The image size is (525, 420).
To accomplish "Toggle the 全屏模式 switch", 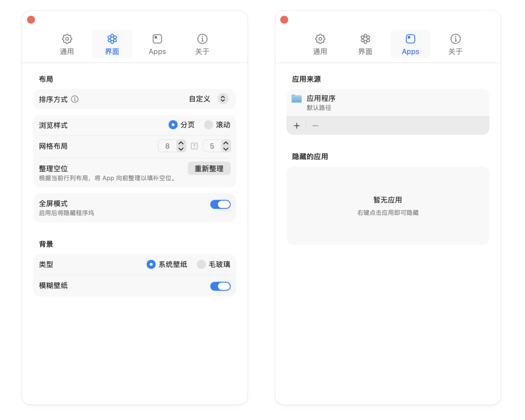I will pyautogui.click(x=220, y=204).
